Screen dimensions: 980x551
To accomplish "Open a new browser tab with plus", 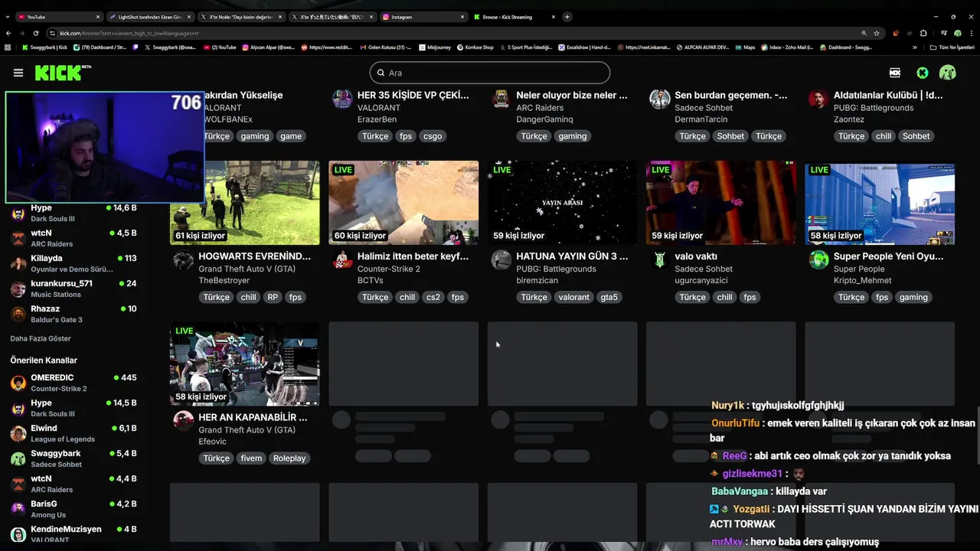I will [567, 17].
